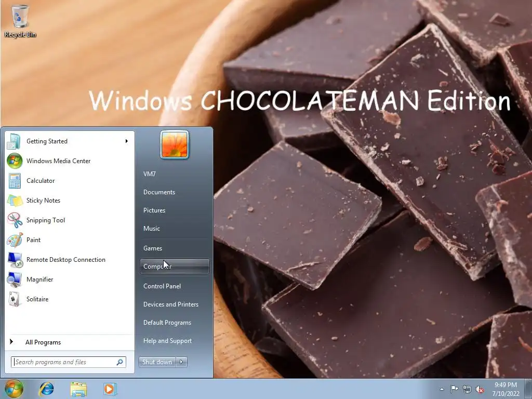Open the network tray icon
This screenshot has height=399, width=532.
pos(467,389)
